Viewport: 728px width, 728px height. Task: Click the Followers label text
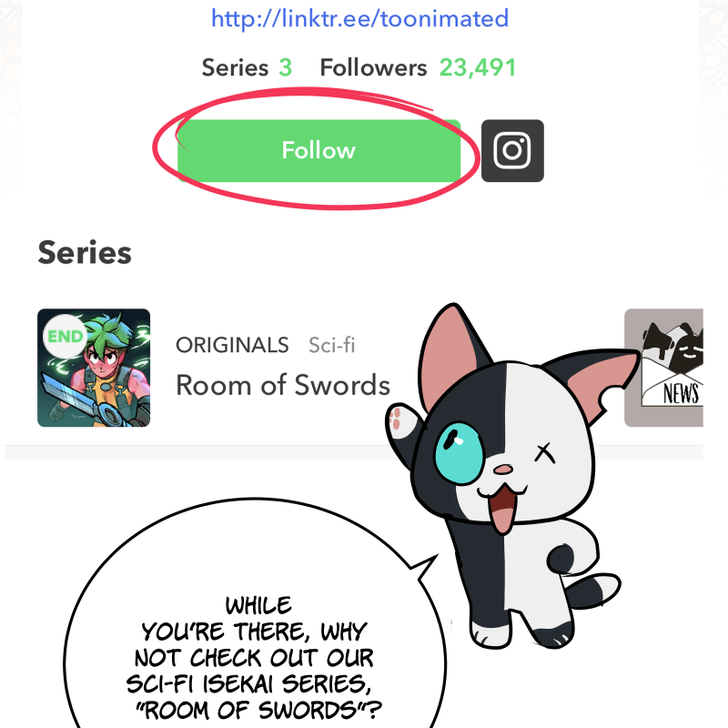pyautogui.click(x=373, y=67)
